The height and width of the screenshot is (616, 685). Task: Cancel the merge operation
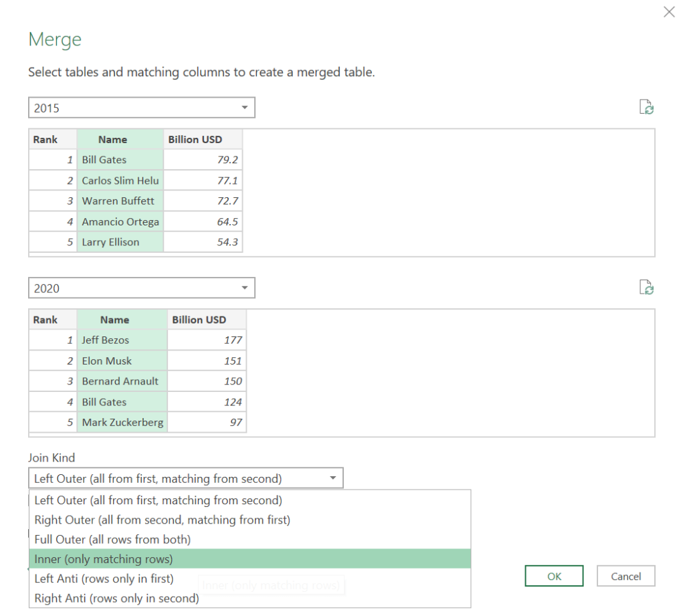tap(625, 575)
